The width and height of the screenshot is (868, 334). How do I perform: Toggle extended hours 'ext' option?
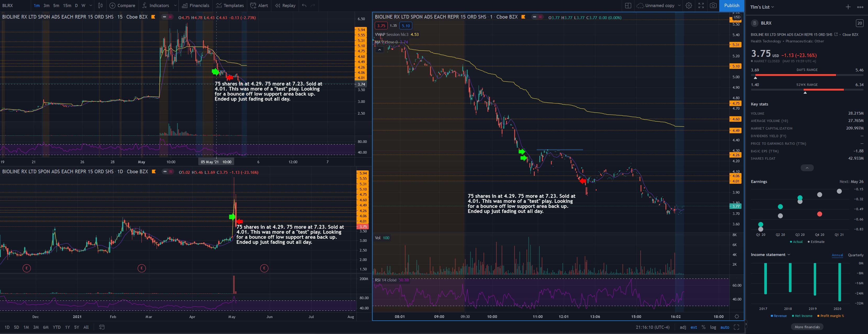[x=694, y=327]
